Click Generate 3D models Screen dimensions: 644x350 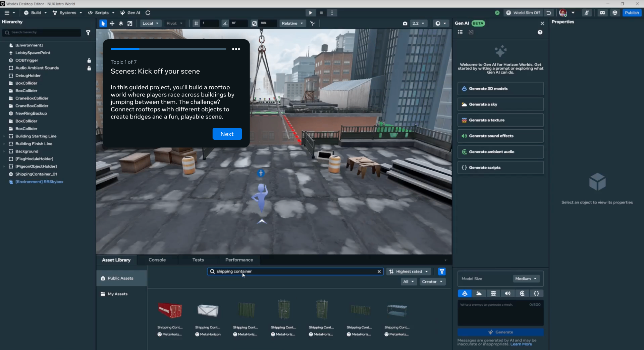[500, 89]
